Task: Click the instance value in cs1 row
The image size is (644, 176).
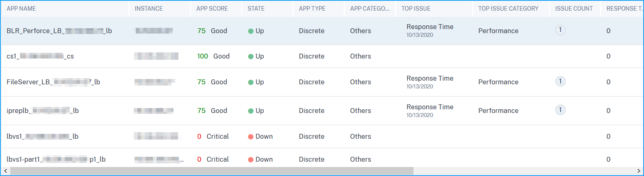Action: pos(156,56)
